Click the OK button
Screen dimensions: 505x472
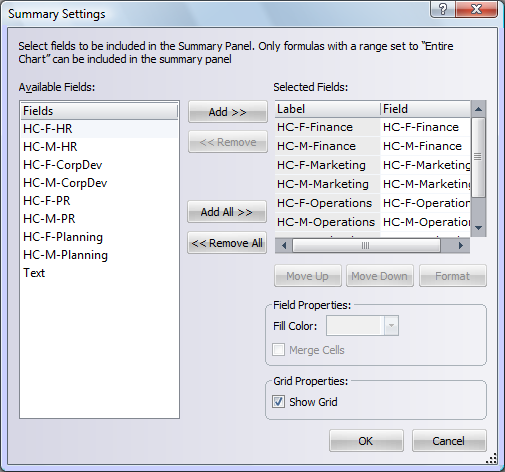pyautogui.click(x=366, y=441)
